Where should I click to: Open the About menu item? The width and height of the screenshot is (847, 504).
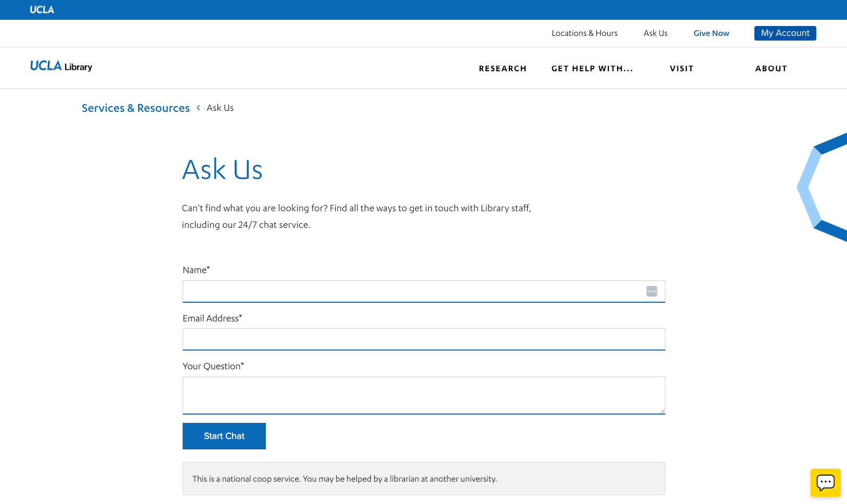[x=771, y=69]
